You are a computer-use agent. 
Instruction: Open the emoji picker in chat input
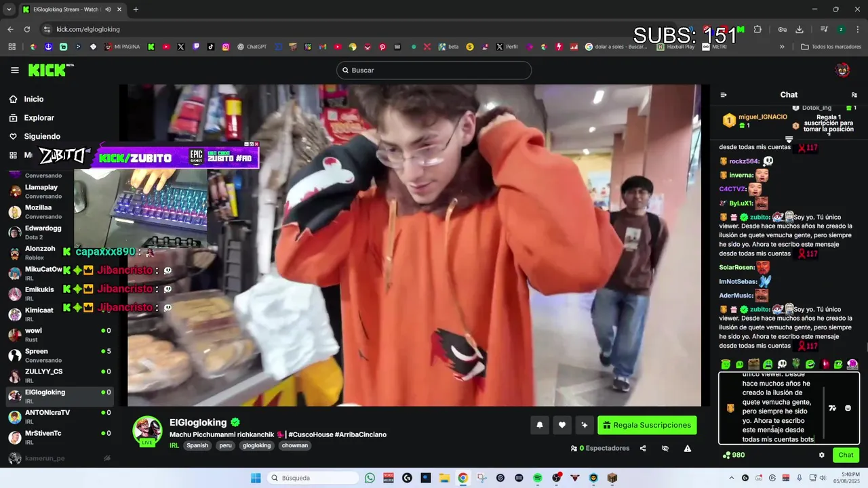pyautogui.click(x=848, y=408)
